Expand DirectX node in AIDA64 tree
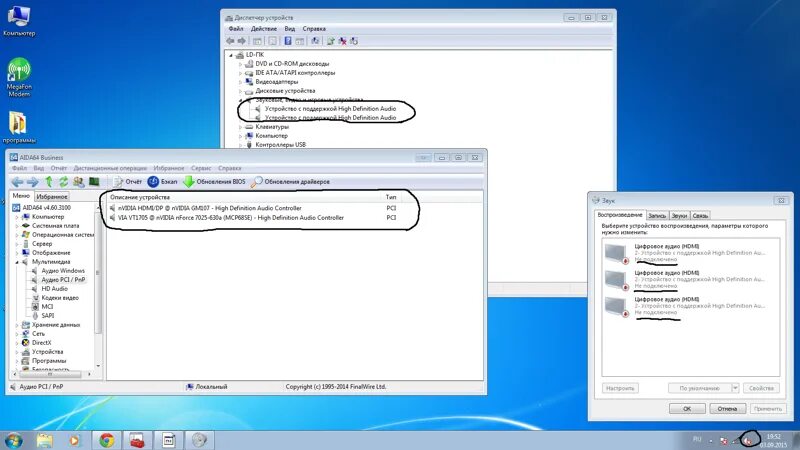Viewport: 800px width, 450px height. tap(17, 343)
